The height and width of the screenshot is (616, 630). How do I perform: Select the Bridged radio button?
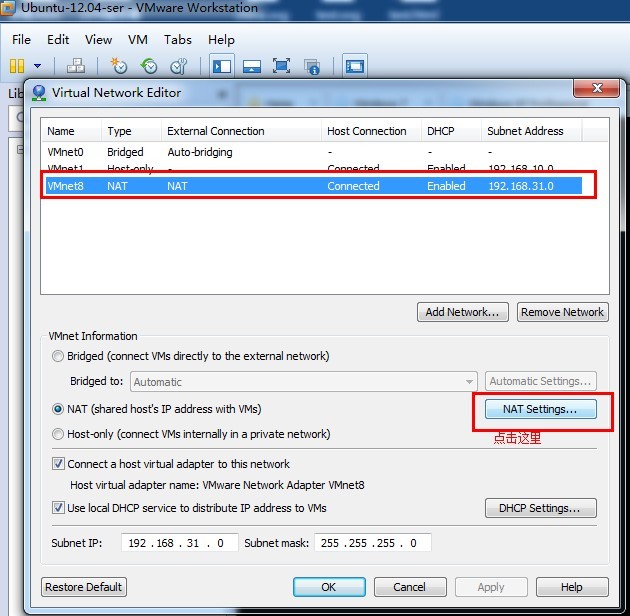point(58,356)
